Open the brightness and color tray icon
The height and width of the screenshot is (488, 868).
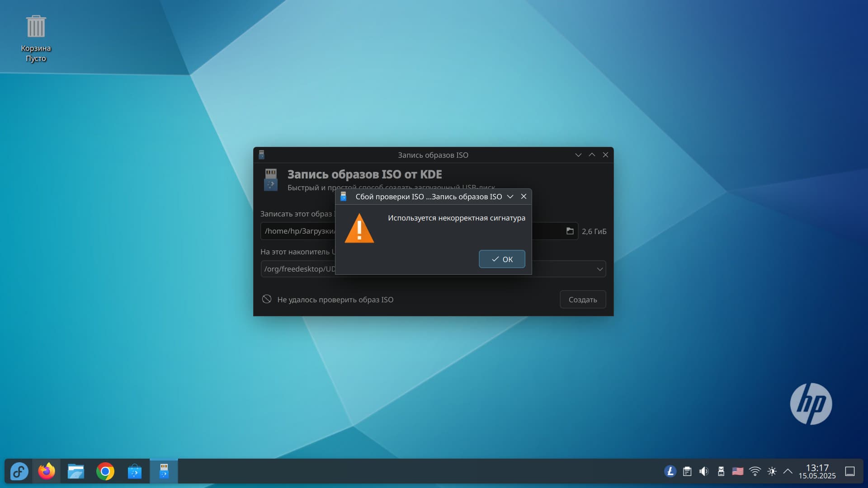click(772, 471)
